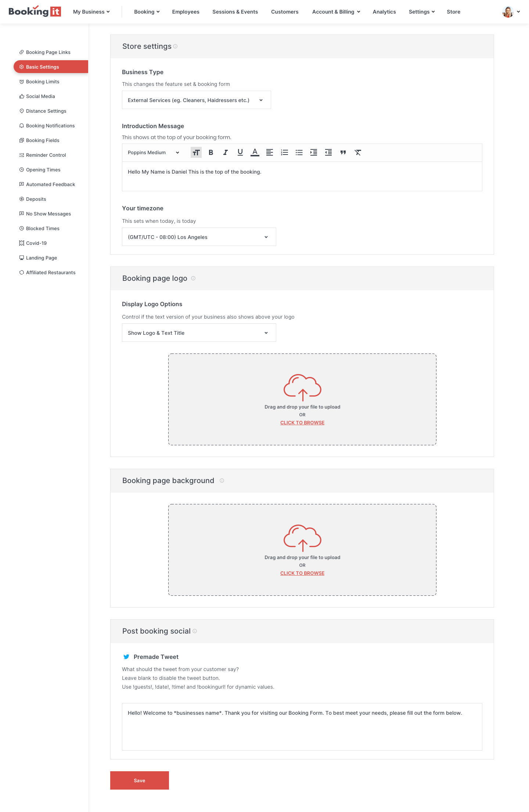Expand the Settings top menu

pyautogui.click(x=422, y=12)
